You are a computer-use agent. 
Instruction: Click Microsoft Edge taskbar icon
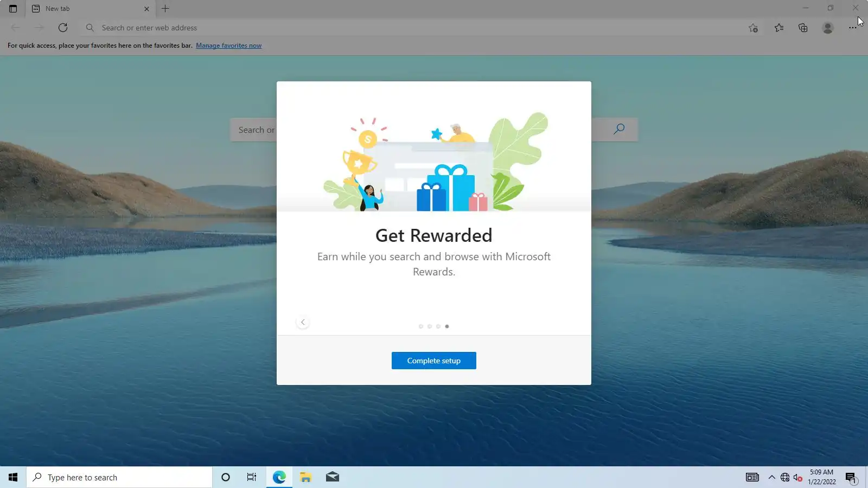coord(279,477)
